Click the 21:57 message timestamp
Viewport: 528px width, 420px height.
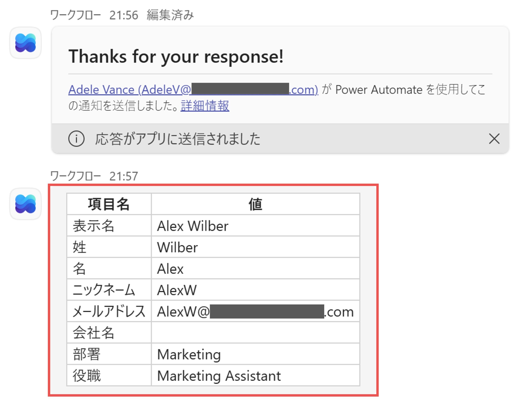124,176
